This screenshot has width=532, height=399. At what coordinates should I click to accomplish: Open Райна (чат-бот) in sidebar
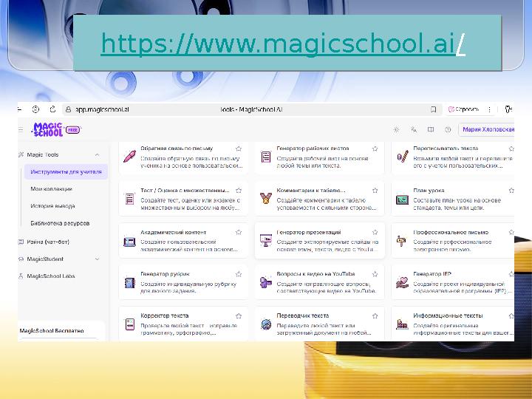(x=48, y=242)
